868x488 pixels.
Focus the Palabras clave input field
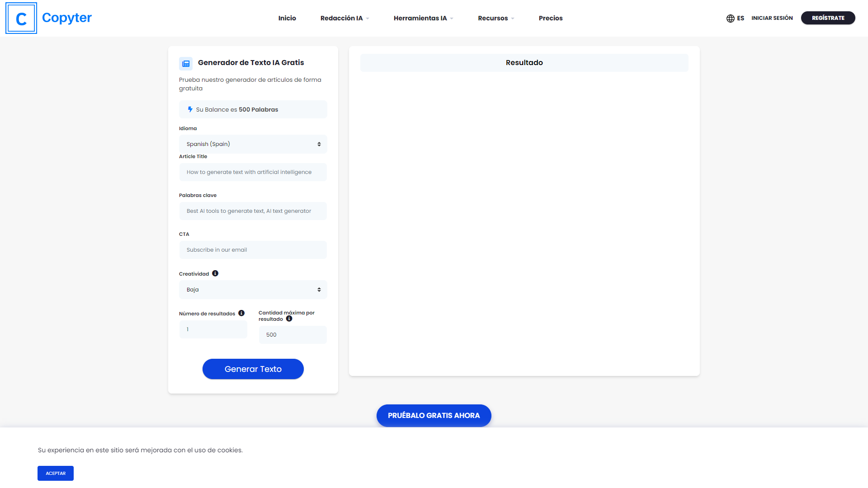[x=253, y=211]
